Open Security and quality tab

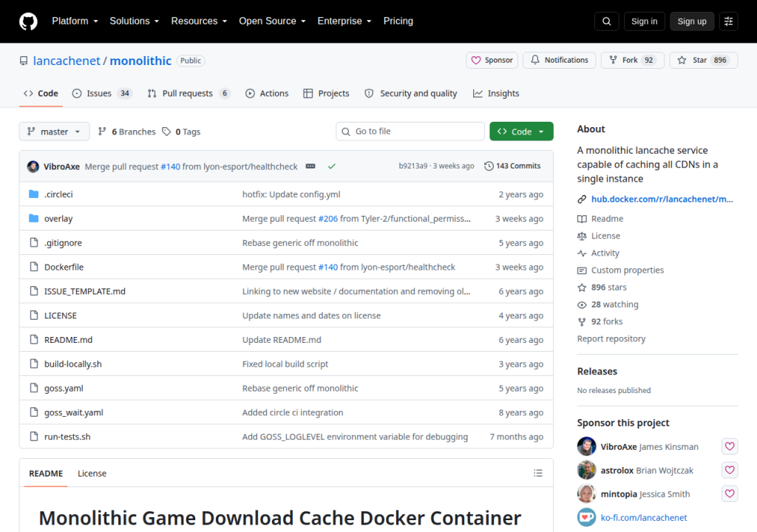pos(411,94)
